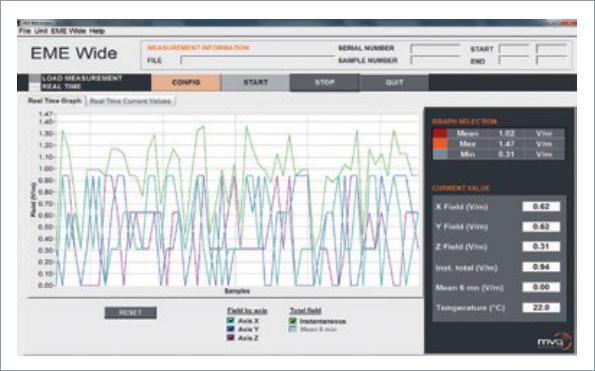Open the EME Wide menu
595x371 pixels.
tap(68, 31)
